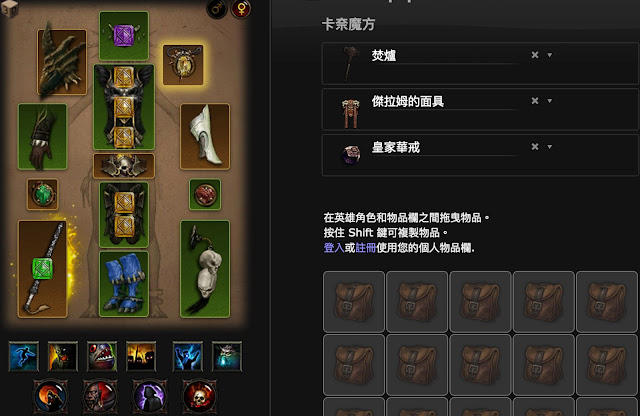
Task: Click the 登入 login link
Action: [x=334, y=247]
